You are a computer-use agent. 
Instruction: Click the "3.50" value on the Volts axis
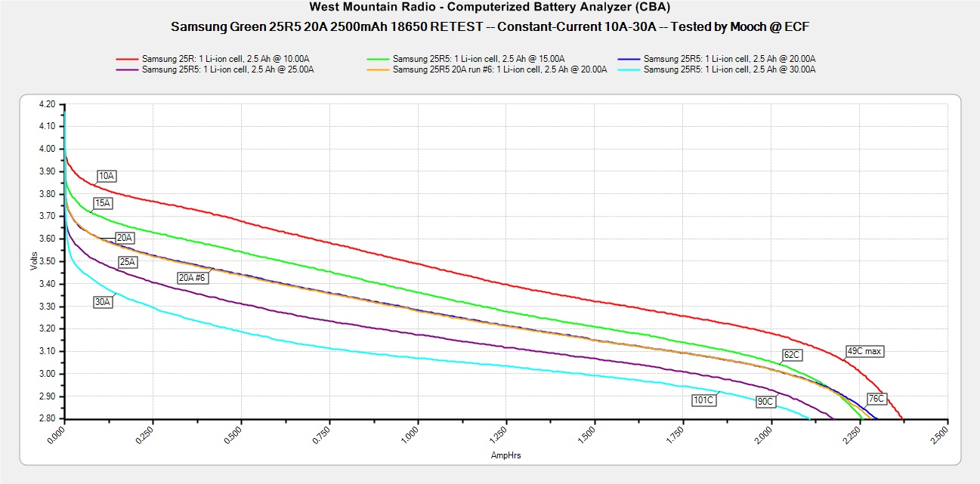[x=46, y=261]
